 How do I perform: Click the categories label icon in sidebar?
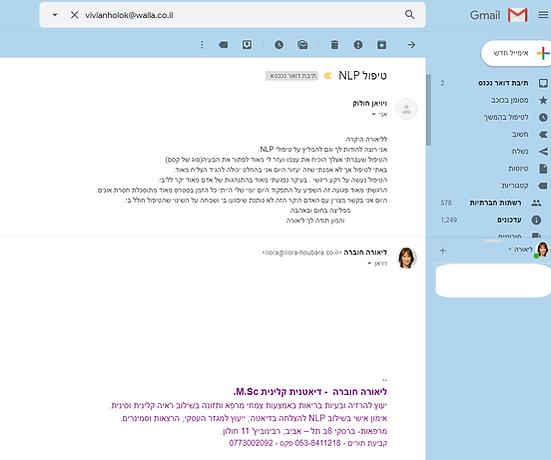(x=543, y=186)
